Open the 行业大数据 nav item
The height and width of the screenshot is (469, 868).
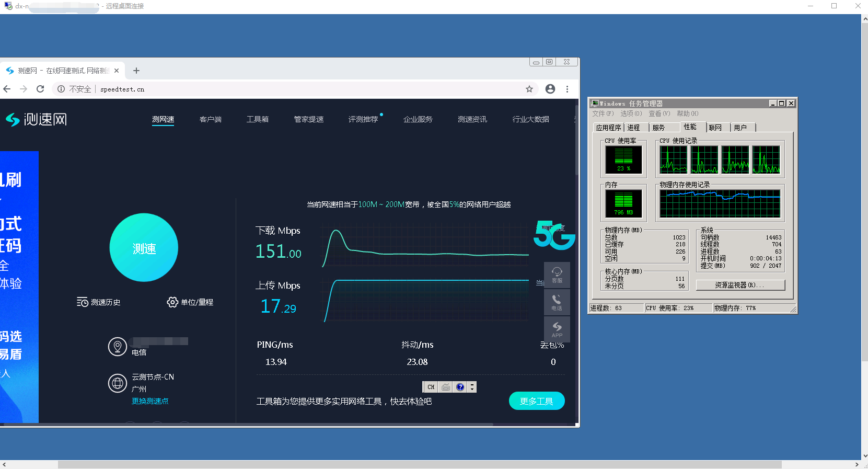531,119
